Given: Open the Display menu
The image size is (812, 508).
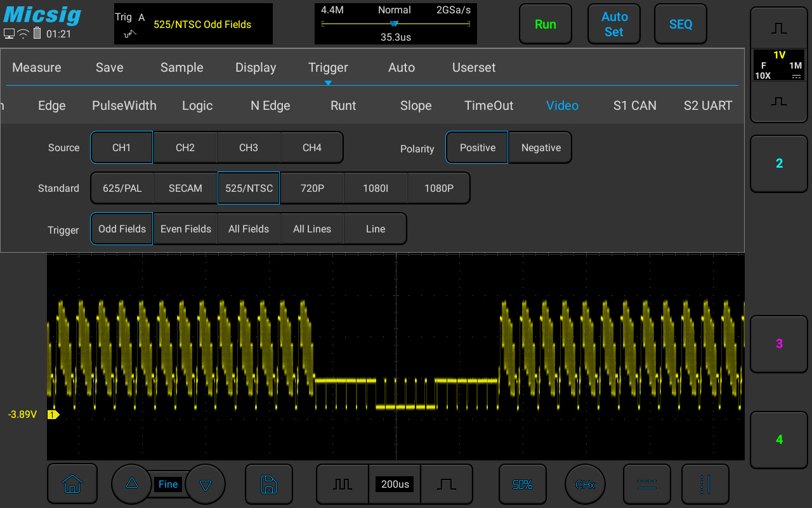Looking at the screenshot, I should coord(256,67).
